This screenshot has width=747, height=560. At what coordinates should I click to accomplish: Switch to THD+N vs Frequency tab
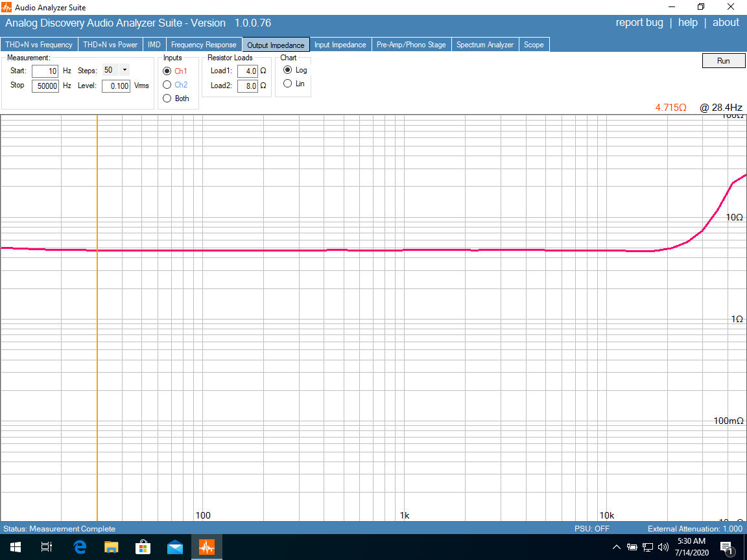[x=39, y=45]
